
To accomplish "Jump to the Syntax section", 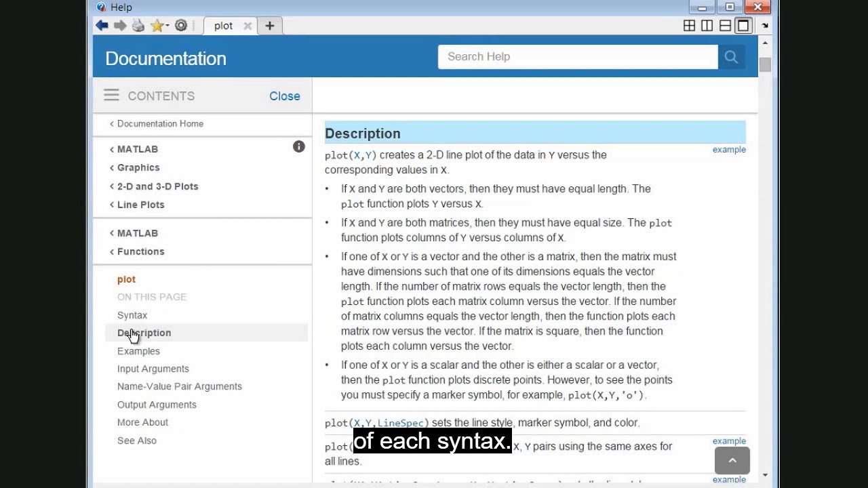I will (132, 315).
